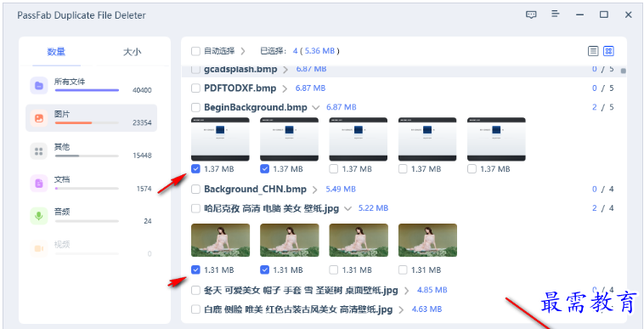The height and width of the screenshot is (329, 644).
Task: Click the PDFTODXF.bmp file name
Action: (240, 88)
